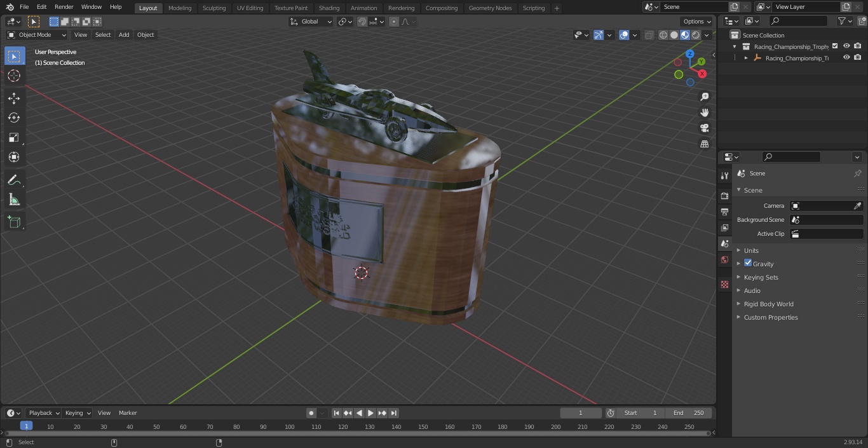Hide the Racing_Championship_Tr armature object eye

846,58
